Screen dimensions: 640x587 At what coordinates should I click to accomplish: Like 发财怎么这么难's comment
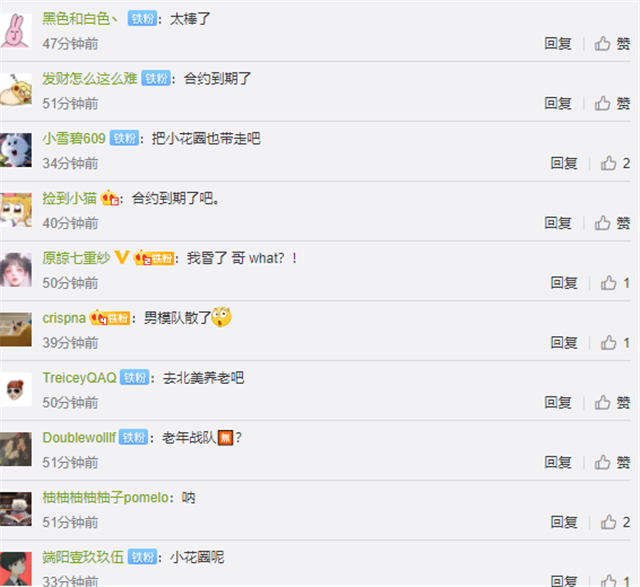[611, 103]
